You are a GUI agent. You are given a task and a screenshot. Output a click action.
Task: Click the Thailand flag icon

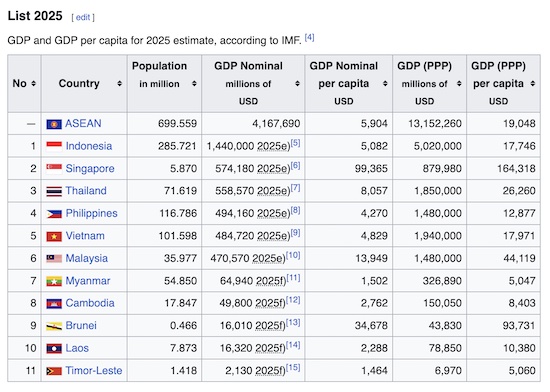click(x=54, y=191)
